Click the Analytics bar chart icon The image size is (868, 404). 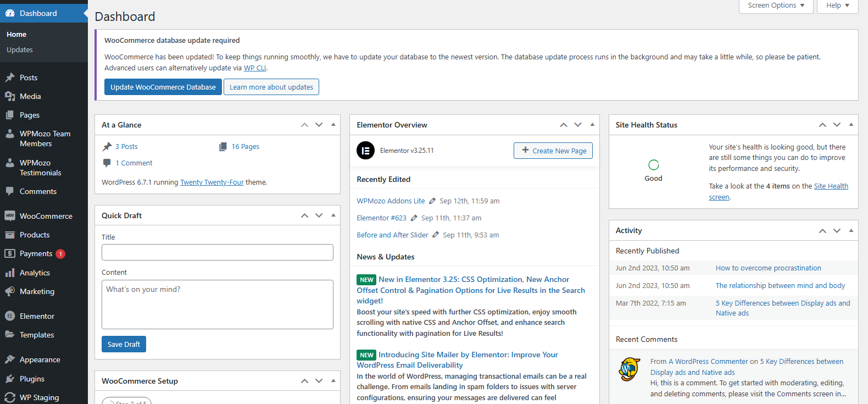coord(10,273)
